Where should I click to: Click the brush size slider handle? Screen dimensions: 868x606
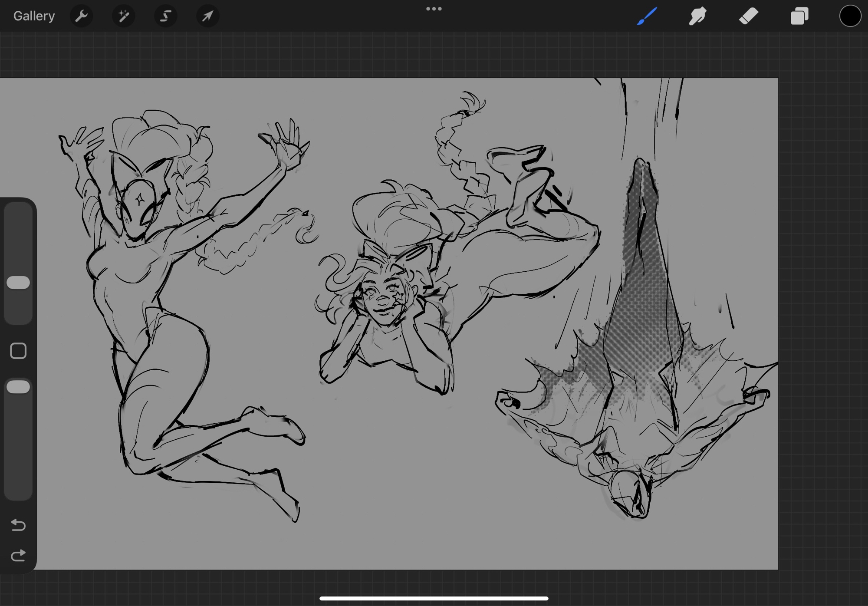point(18,283)
